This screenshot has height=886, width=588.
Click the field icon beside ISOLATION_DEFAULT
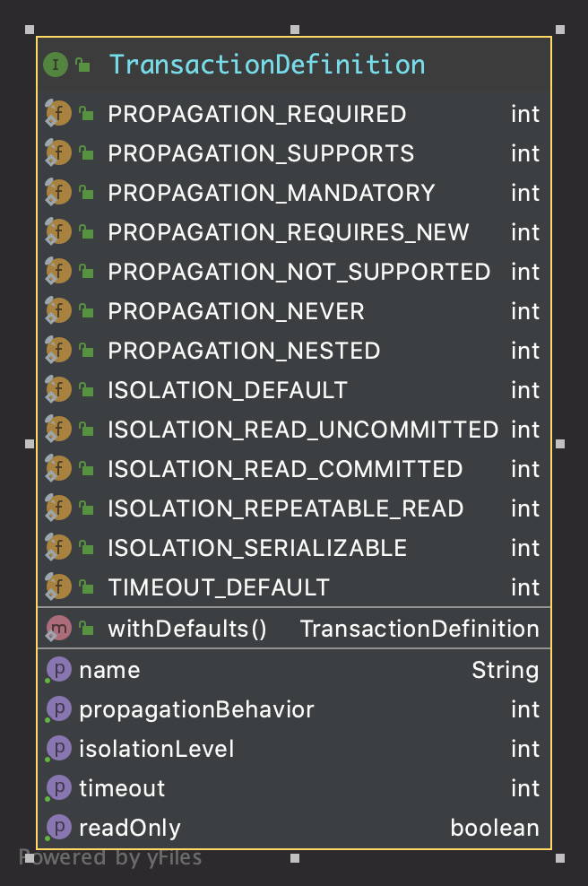(x=58, y=390)
